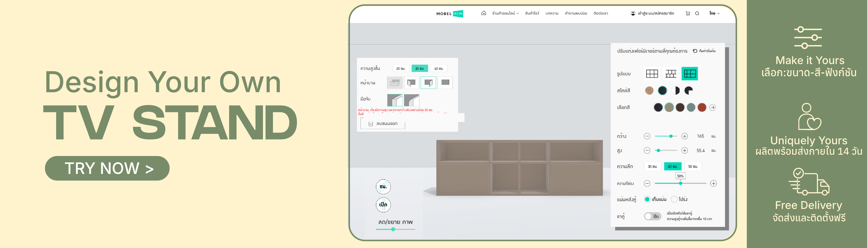
Task: Choose the quarter-cut black color style
Action: pos(689,90)
